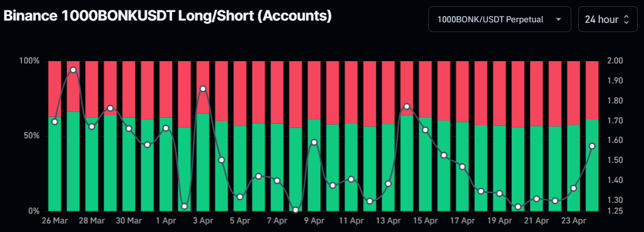The image size is (644, 232).
Task: Select the line data point on 9 Apr
Action: pyautogui.click(x=314, y=142)
